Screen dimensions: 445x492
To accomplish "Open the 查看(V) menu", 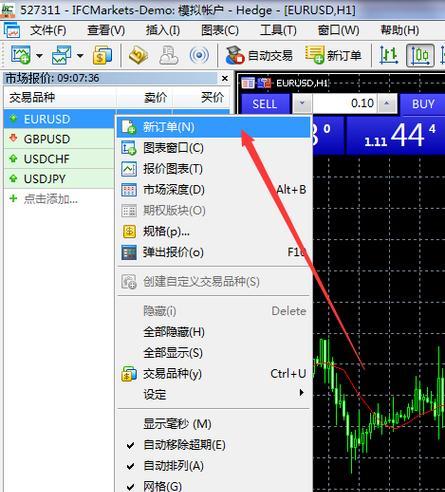I will (x=106, y=30).
